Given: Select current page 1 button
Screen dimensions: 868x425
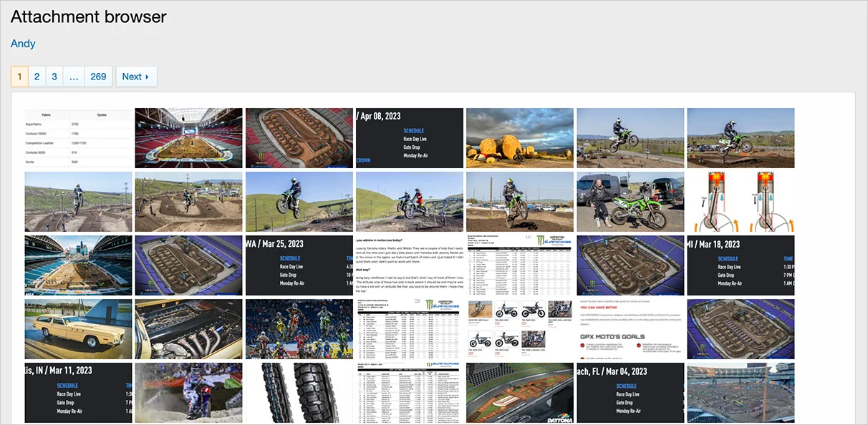Looking at the screenshot, I should pos(19,77).
